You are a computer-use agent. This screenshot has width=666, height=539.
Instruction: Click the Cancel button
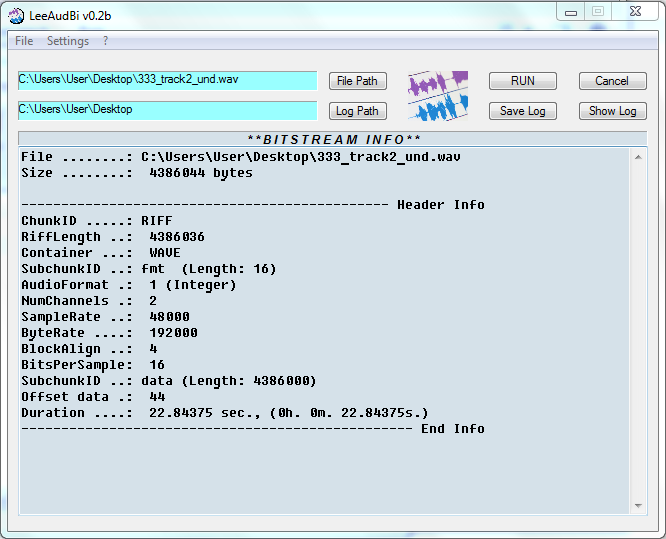(612, 81)
